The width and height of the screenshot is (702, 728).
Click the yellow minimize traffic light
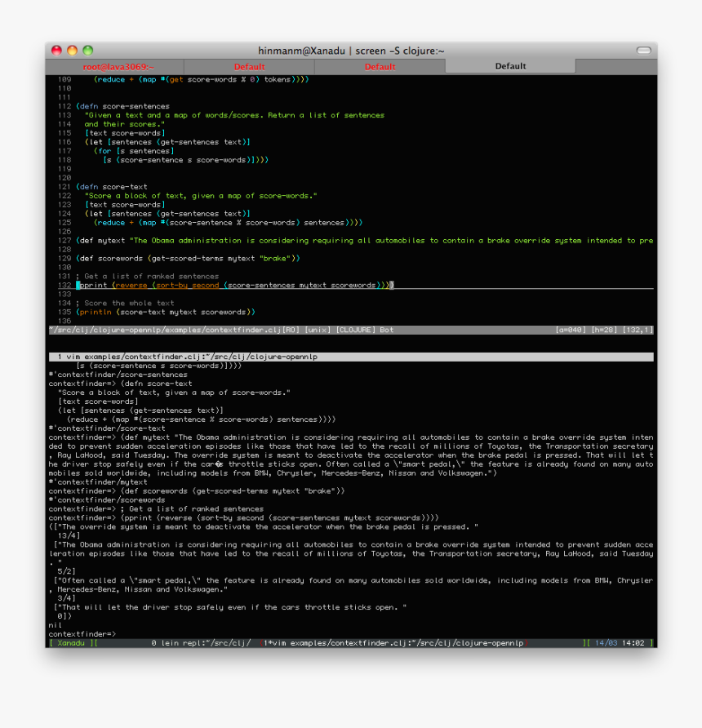[x=72, y=50]
